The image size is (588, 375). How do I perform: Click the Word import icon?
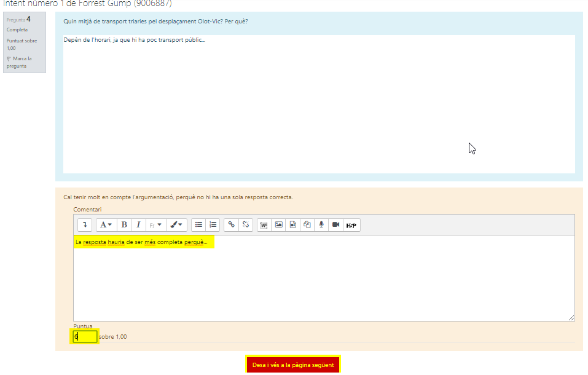264,225
